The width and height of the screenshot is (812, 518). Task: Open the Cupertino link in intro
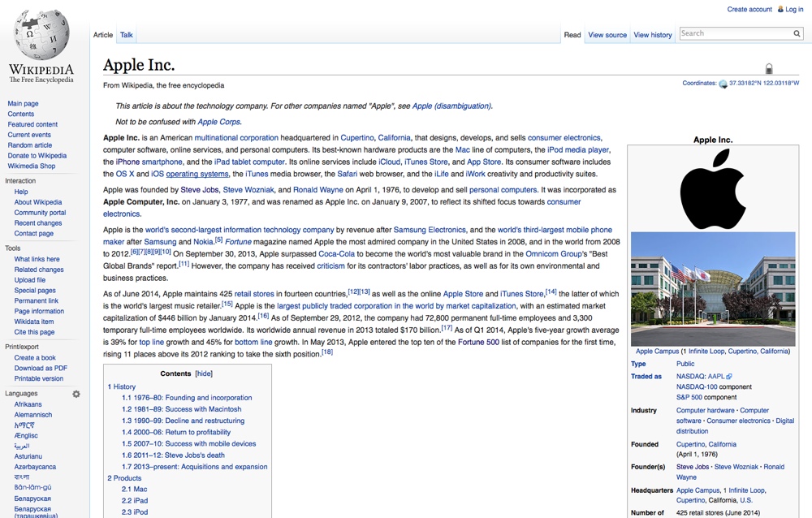356,138
